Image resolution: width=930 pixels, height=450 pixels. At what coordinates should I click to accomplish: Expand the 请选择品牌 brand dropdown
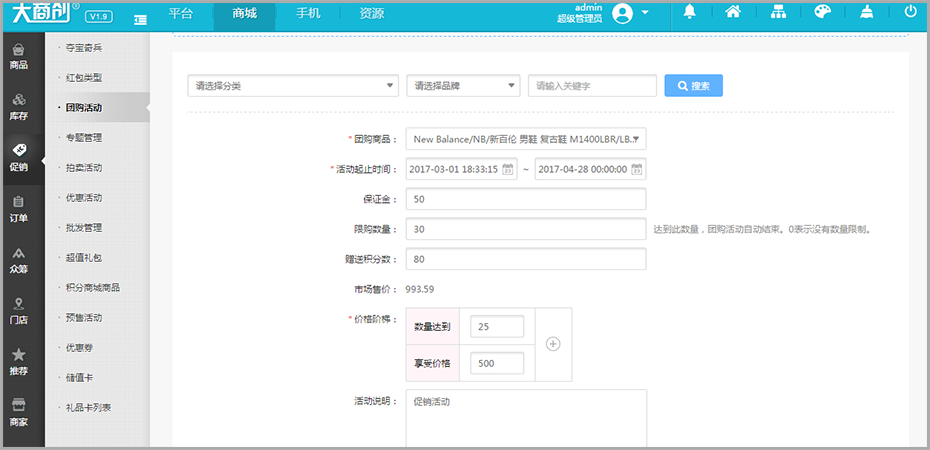click(464, 86)
